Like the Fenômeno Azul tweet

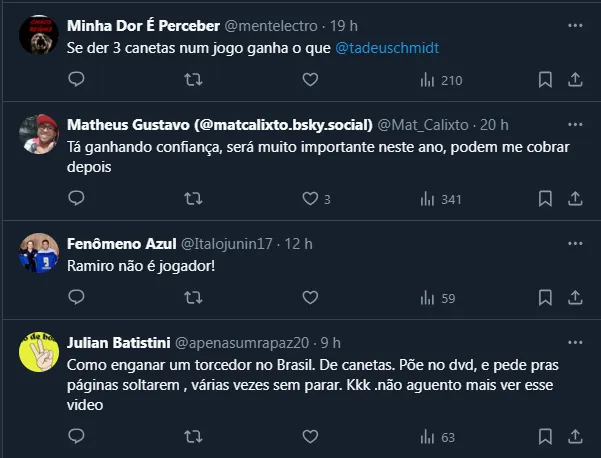pyautogui.click(x=310, y=298)
